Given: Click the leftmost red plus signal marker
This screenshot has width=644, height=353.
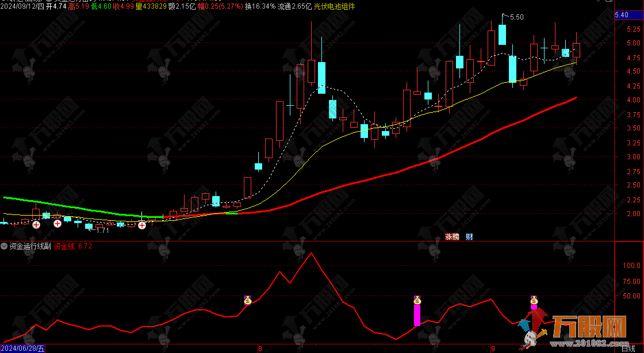Looking at the screenshot, I should tap(36, 225).
